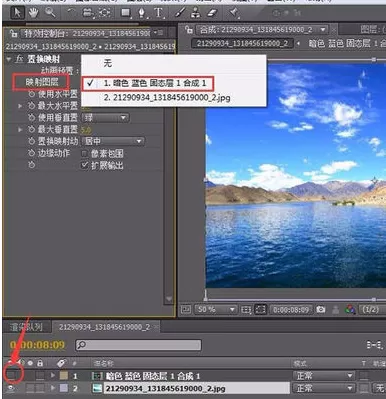386x399 pixels.
Task: Click the 21290934_131845619000_2 breadcrumb button
Action: point(242,43)
